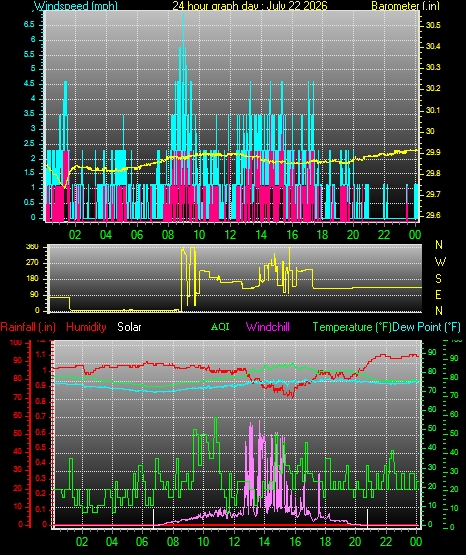
Task: Select the "Rainfall (.in)" legend label
Action: [x=28, y=327]
